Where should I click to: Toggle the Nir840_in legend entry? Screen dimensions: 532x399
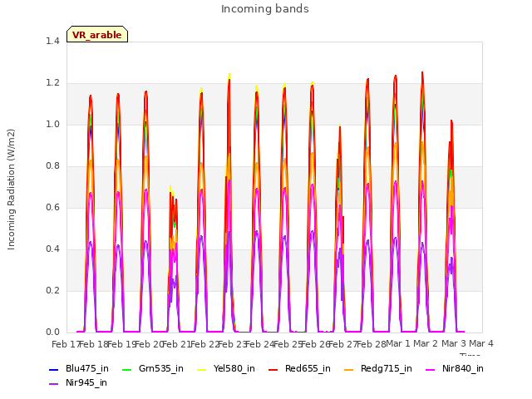pos(455,368)
